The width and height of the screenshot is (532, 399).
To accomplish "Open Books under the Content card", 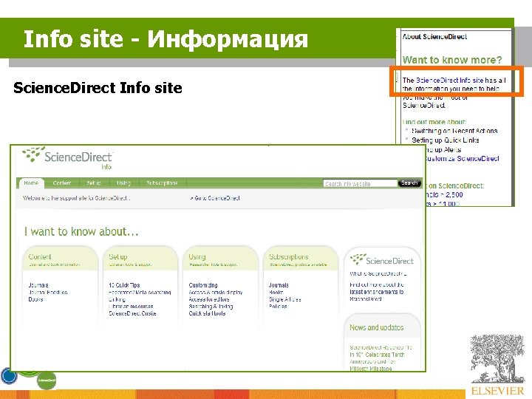I will click(35, 299).
